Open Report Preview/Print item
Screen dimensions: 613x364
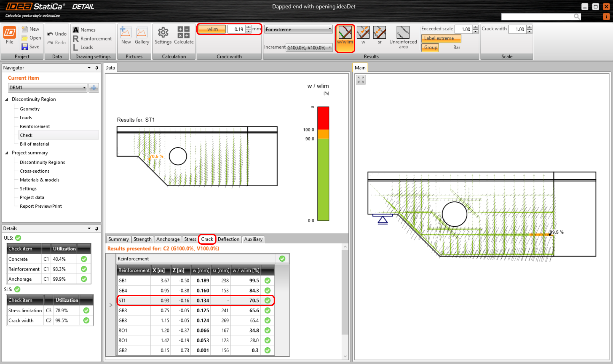click(41, 206)
